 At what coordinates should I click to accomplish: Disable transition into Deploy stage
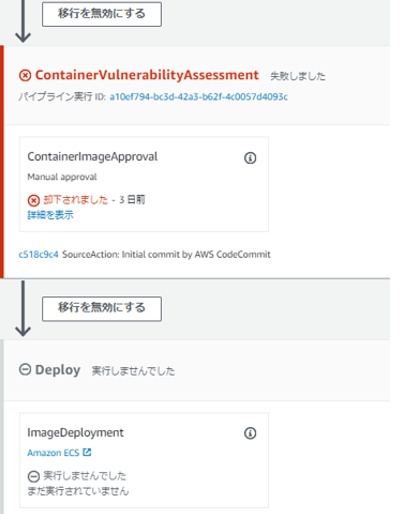[102, 309]
